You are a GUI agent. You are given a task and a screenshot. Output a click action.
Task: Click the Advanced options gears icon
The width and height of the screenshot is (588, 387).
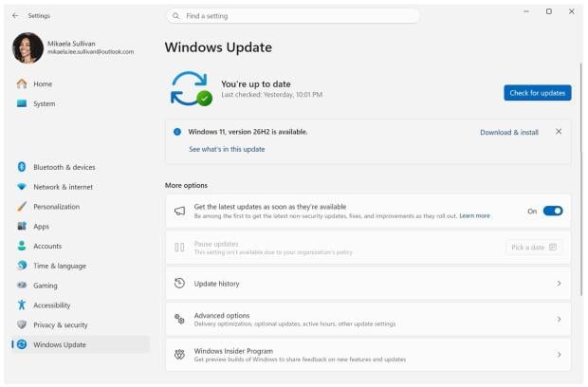[x=179, y=319]
